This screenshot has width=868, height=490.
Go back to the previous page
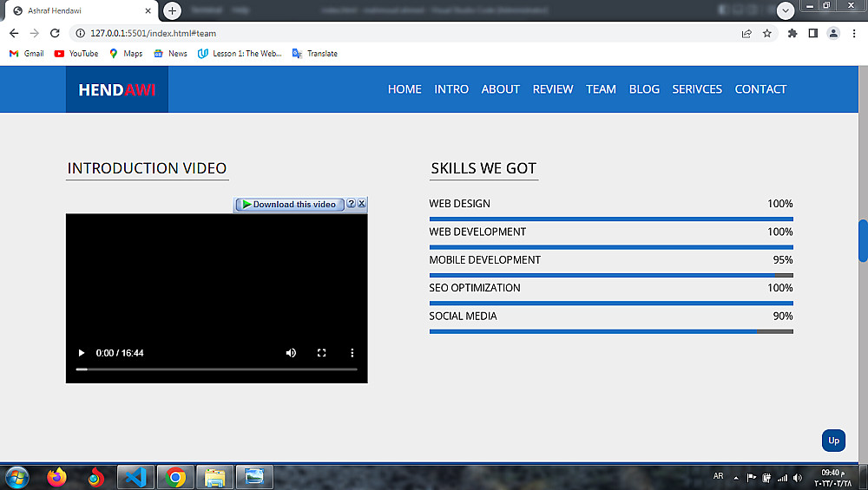coord(14,33)
